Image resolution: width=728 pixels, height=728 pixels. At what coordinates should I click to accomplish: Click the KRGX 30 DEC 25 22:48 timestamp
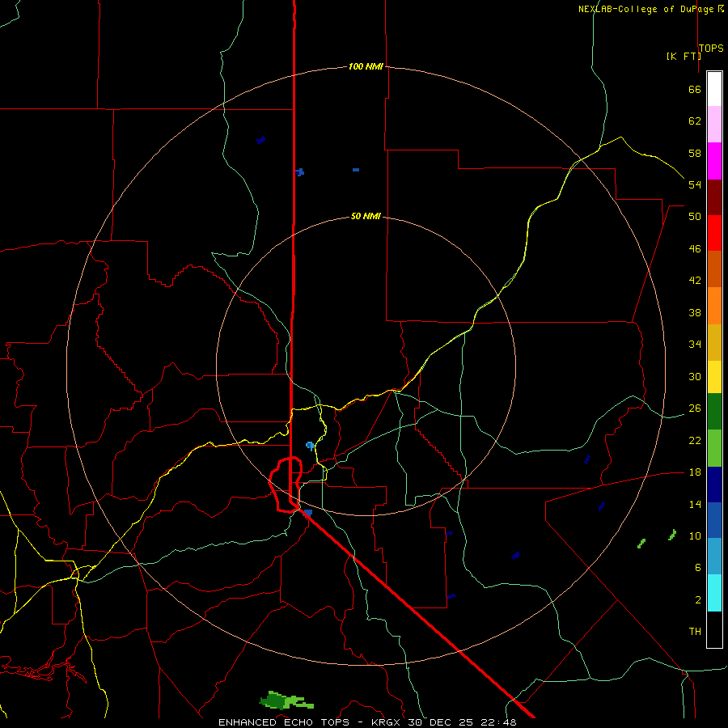(443, 722)
